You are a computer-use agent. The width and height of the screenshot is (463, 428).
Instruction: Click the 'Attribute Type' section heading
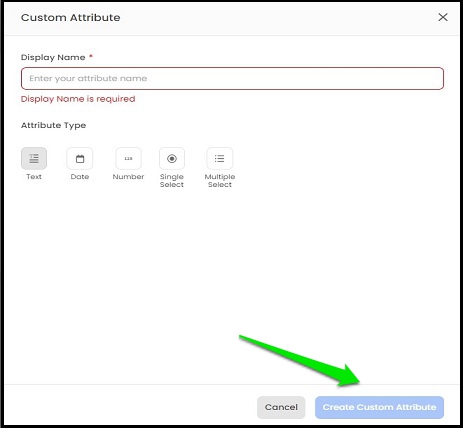tap(53, 125)
